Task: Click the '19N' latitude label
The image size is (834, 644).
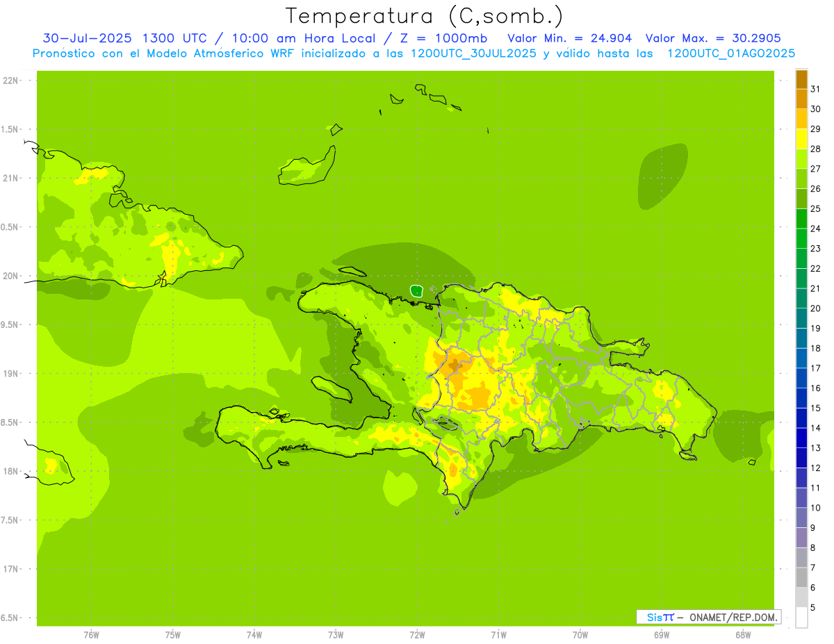Action: [x=10, y=374]
